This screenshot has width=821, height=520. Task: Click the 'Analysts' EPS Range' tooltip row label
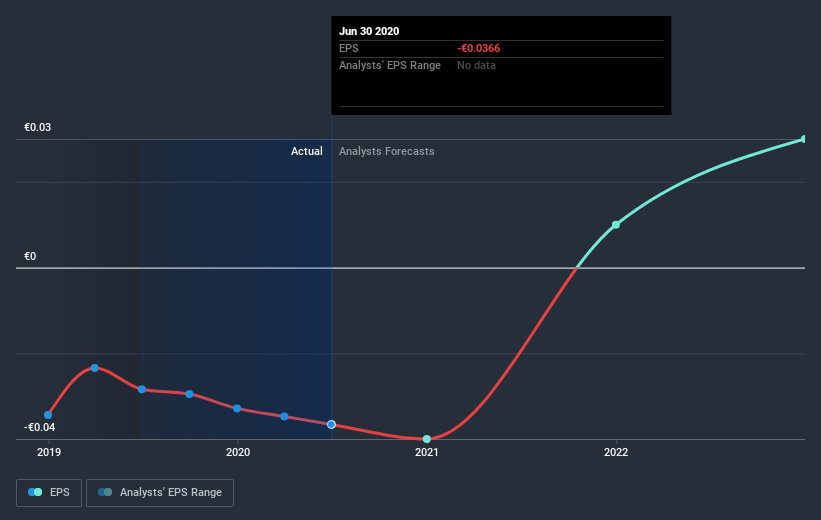(390, 65)
